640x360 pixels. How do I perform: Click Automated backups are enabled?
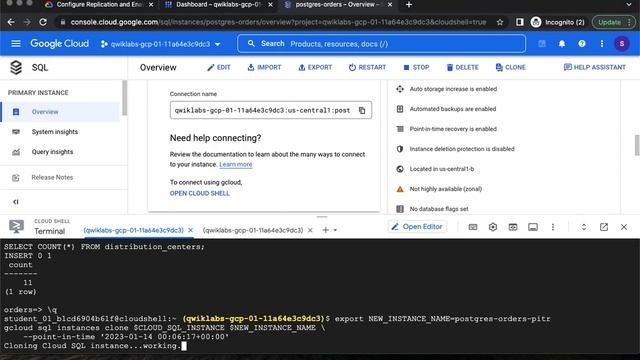453,109
